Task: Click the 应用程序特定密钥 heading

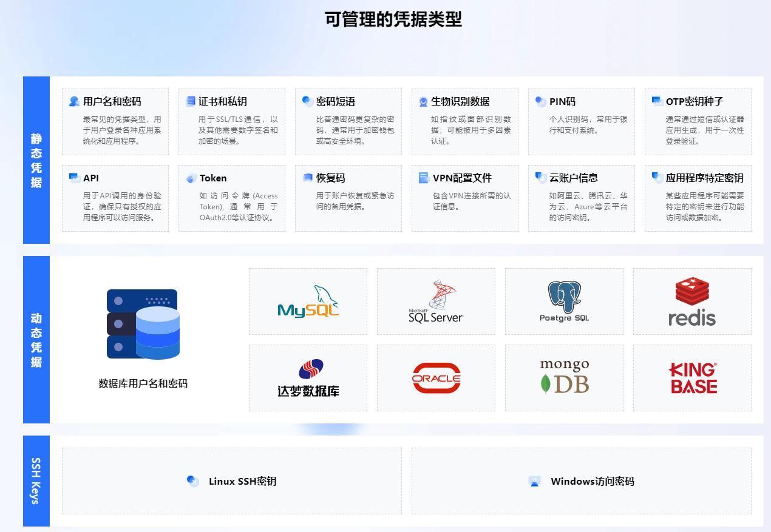Action: click(x=705, y=178)
